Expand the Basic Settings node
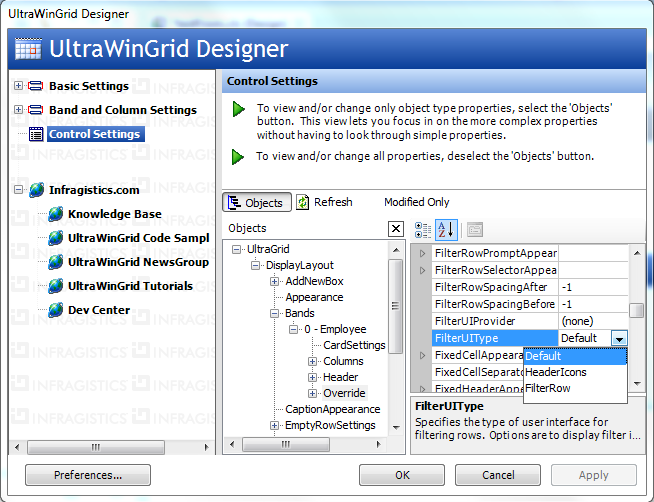The width and height of the screenshot is (654, 502). point(19,86)
